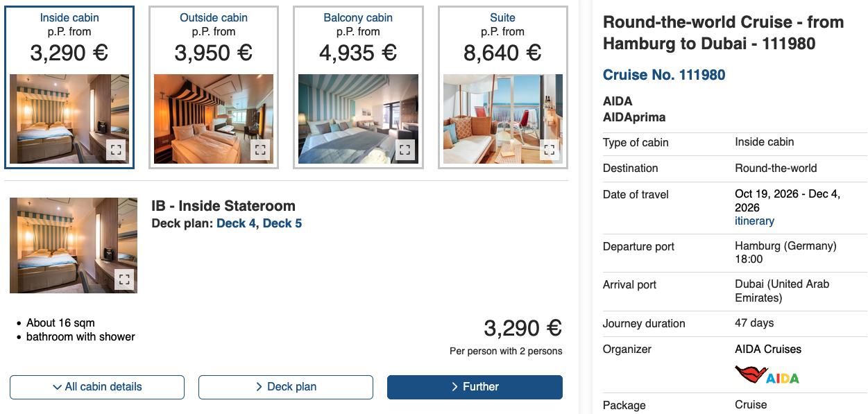This screenshot has width=868, height=414.
Task: View the itinerary link
Action: point(754,221)
